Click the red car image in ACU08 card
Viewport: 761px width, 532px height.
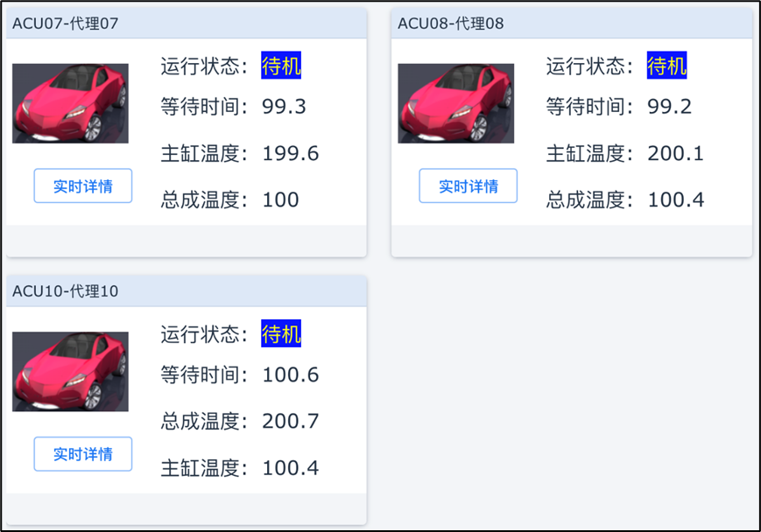(x=455, y=103)
